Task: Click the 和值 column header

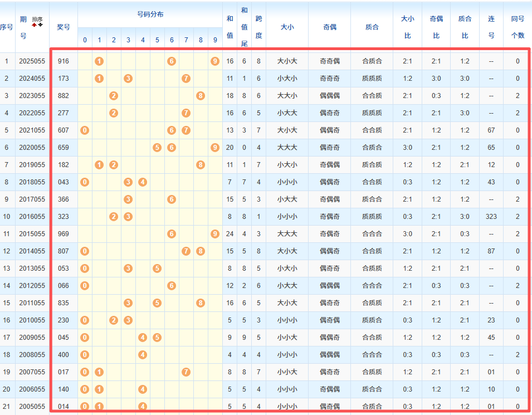Action: click(x=230, y=27)
